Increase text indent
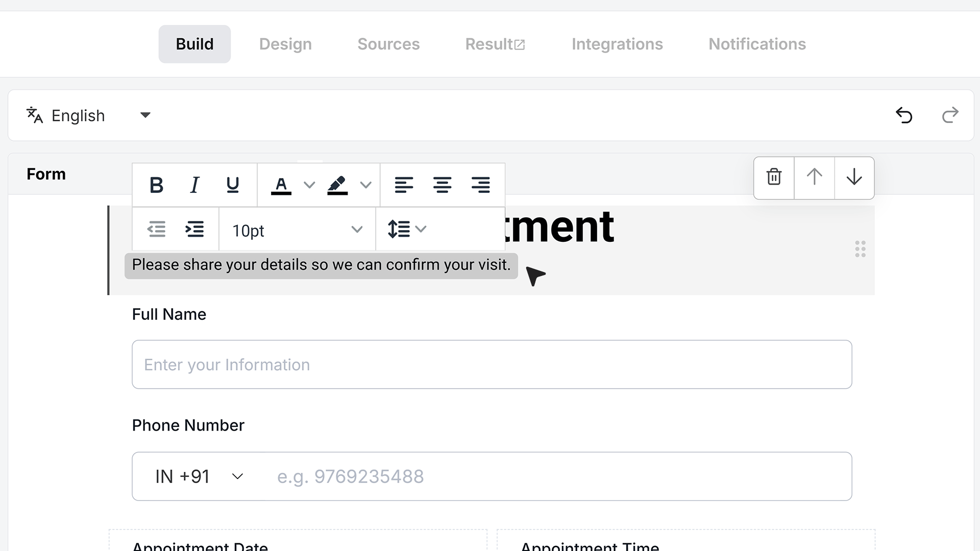 (194, 229)
